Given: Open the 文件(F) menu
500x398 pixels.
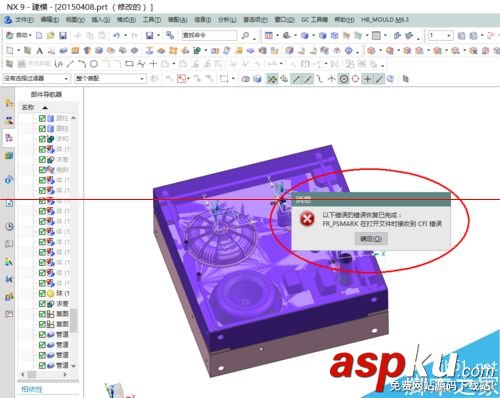Looking at the screenshot, I should click(24, 20).
